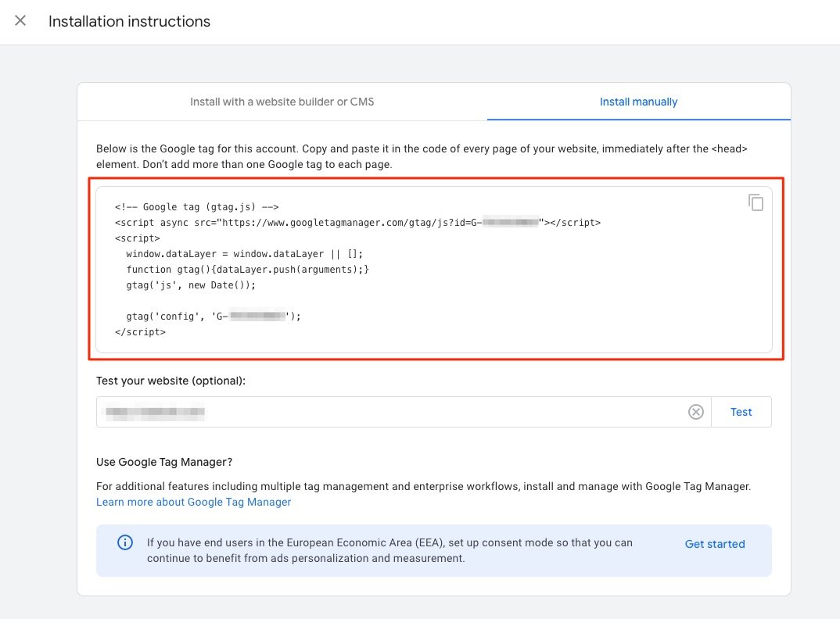The image size is (840, 619).
Task: Click the Installation instructions title text
Action: pyautogui.click(x=129, y=21)
